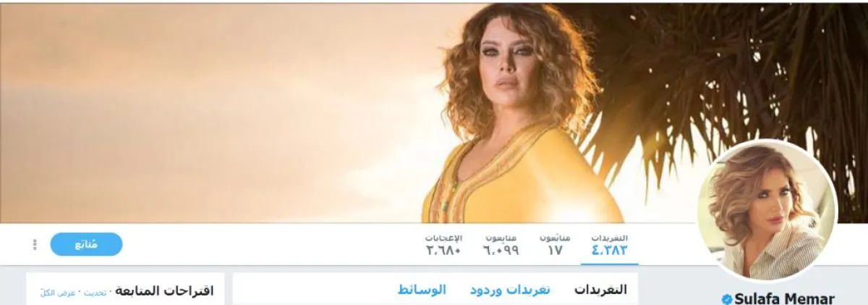Image resolution: width=868 pixels, height=305 pixels.
Task: Click the blue verified badge beside Sulafa Memar
Action: click(727, 299)
